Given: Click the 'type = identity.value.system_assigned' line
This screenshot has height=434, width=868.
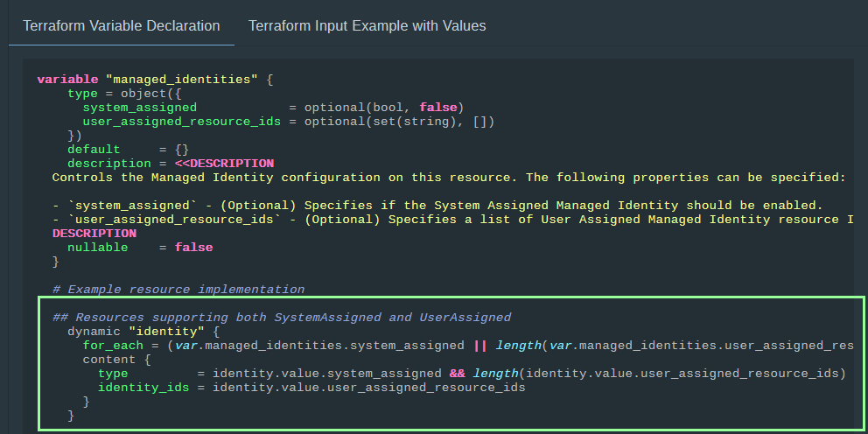Looking at the screenshot, I should coord(472,374).
